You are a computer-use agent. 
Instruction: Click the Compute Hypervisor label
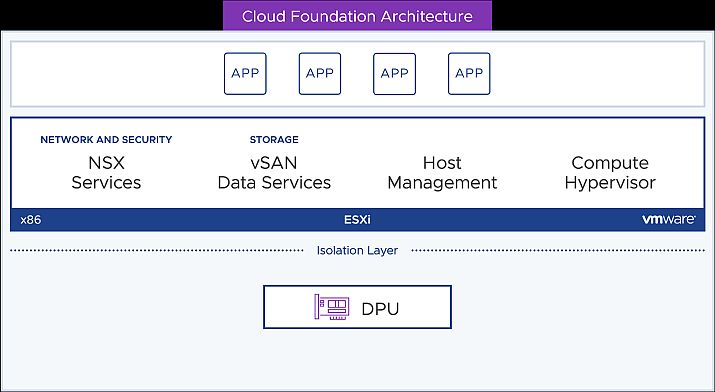tap(610, 173)
